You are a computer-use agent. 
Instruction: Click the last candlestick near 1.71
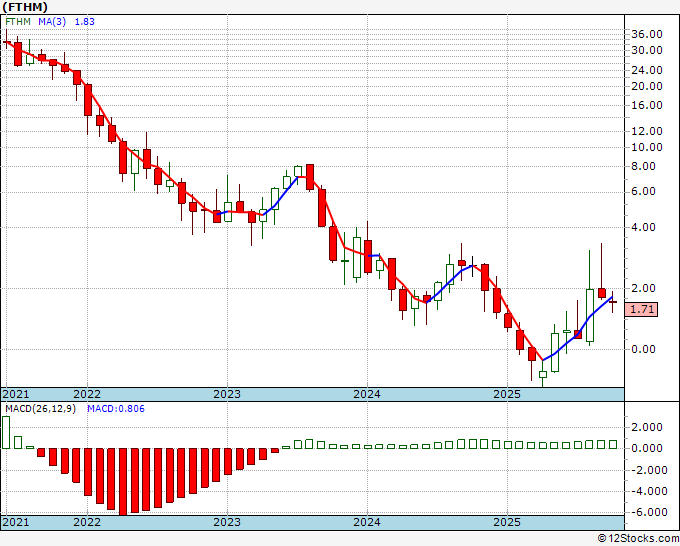point(612,302)
